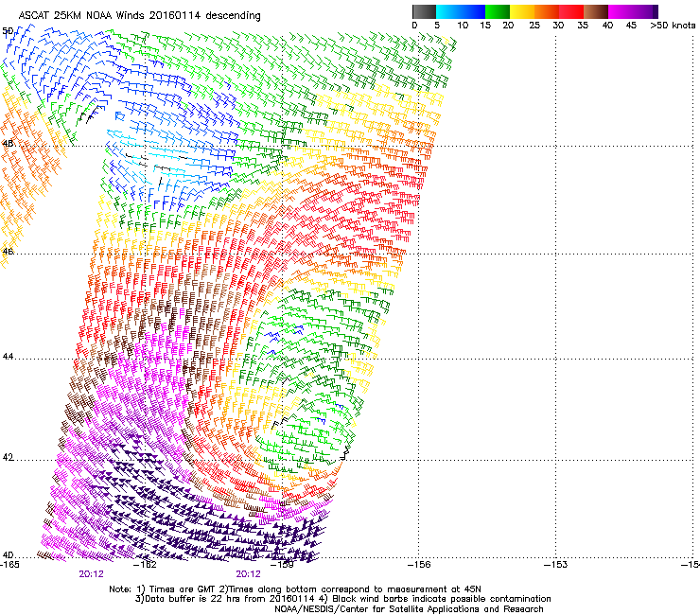Click the latitude label '46'

click(x=8, y=252)
